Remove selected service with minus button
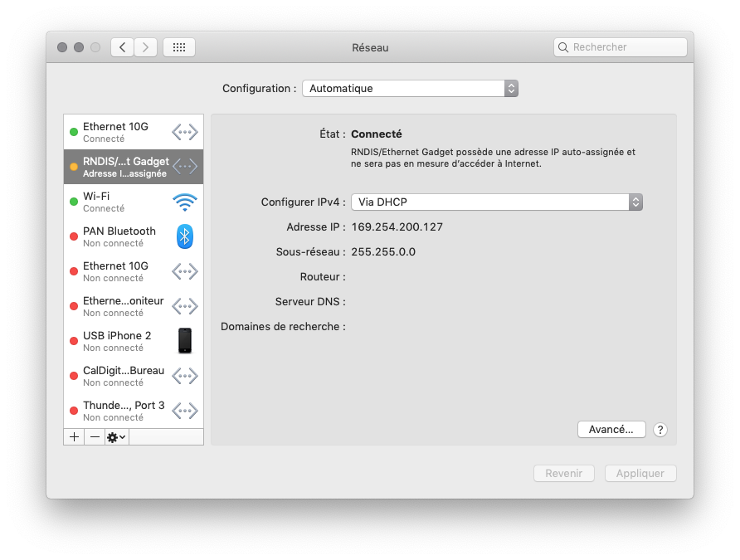Screen dimensions: 740x560 95,437
